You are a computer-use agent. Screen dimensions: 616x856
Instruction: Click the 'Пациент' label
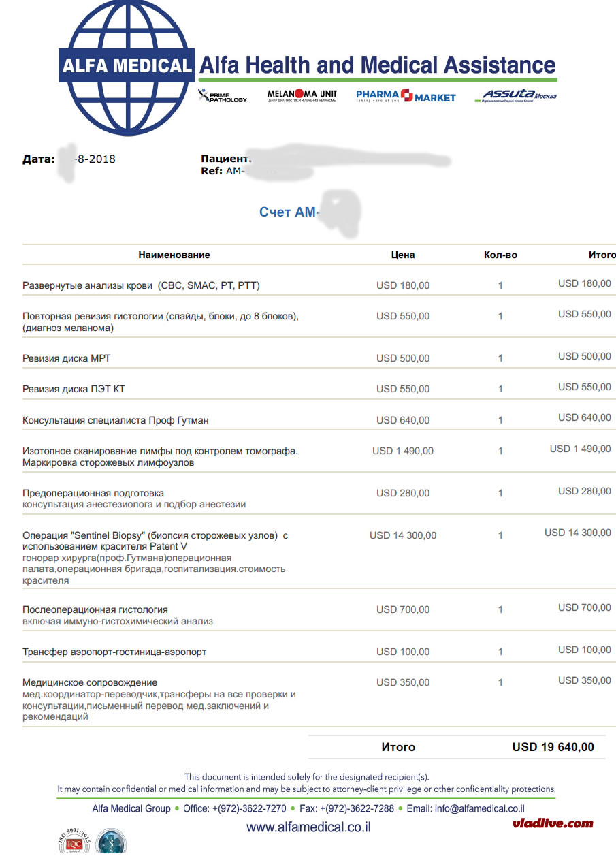tap(226, 159)
